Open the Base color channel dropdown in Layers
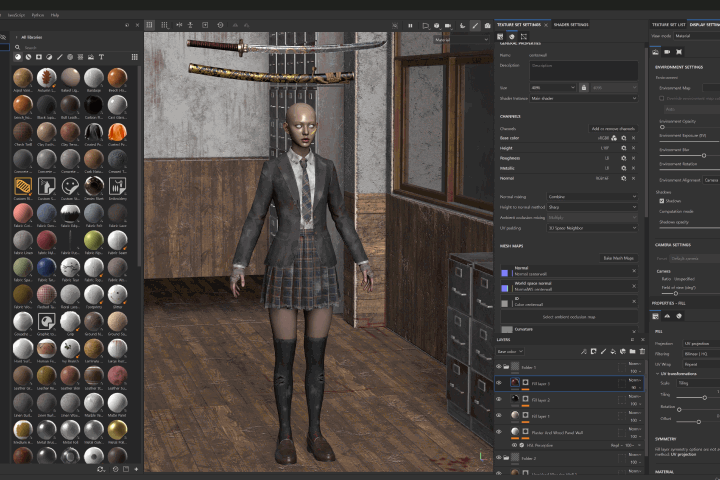Viewport: 720px width, 480px height. pos(510,351)
